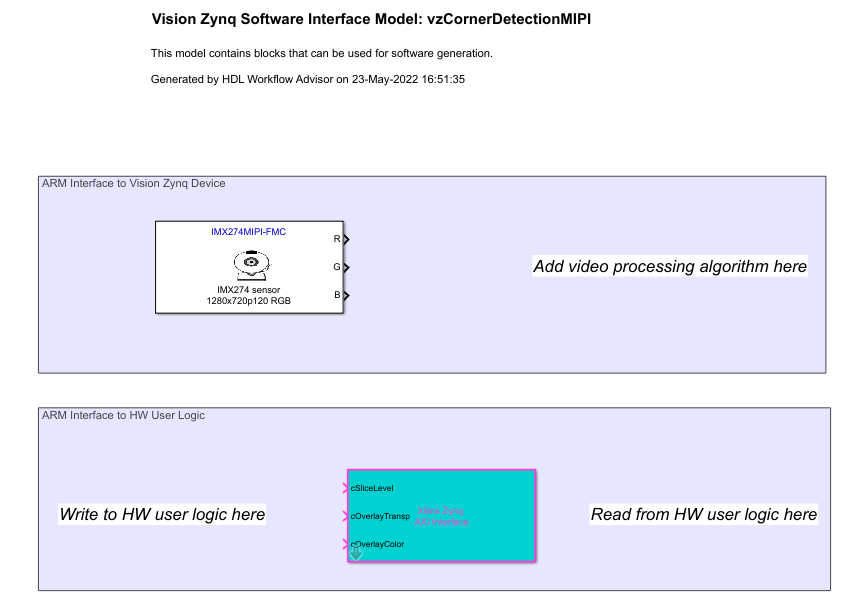This screenshot has width=858, height=608.
Task: Click the IMX274 sensor resolution text
Action: (x=248, y=300)
